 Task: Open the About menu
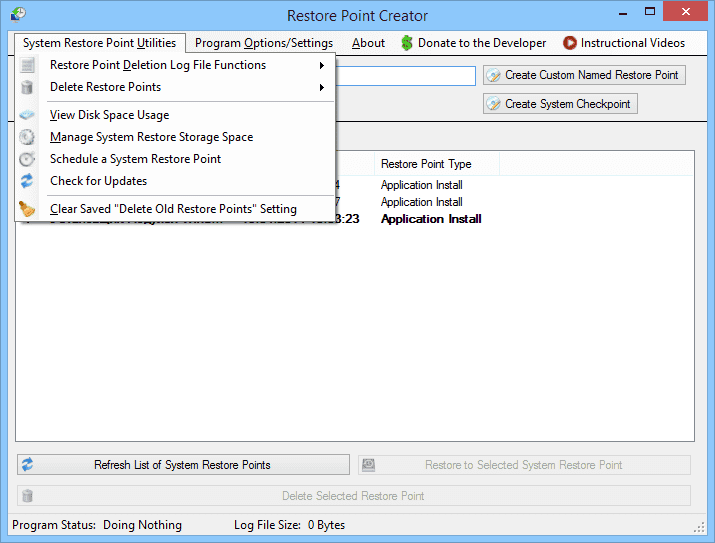pos(368,43)
